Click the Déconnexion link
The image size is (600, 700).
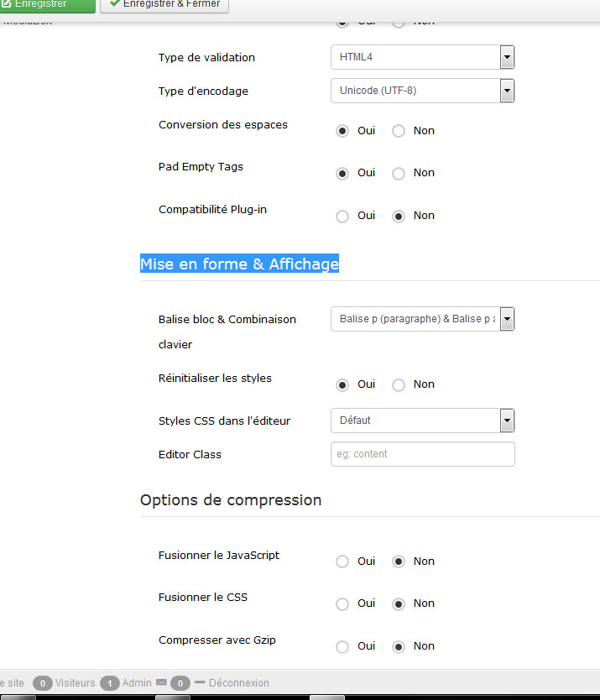point(239,683)
